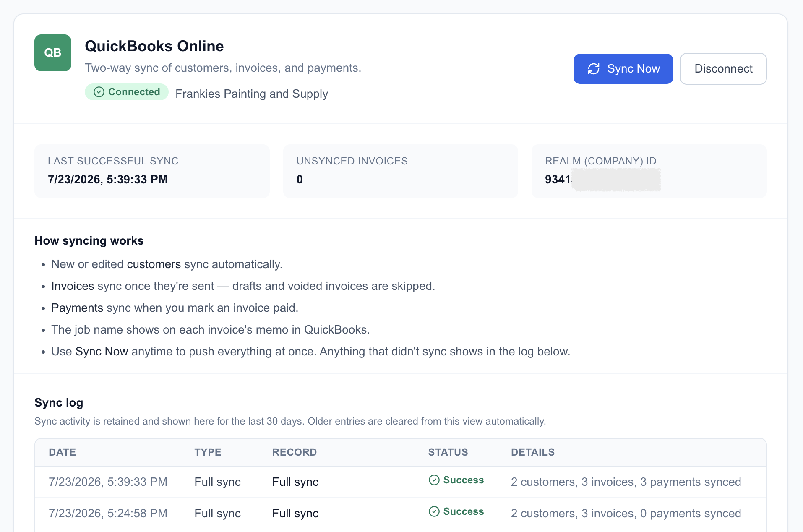Viewport: 803px width, 532px height.
Task: Click Record cell Full sync in 5:39:33 PM row
Action: tap(295, 482)
